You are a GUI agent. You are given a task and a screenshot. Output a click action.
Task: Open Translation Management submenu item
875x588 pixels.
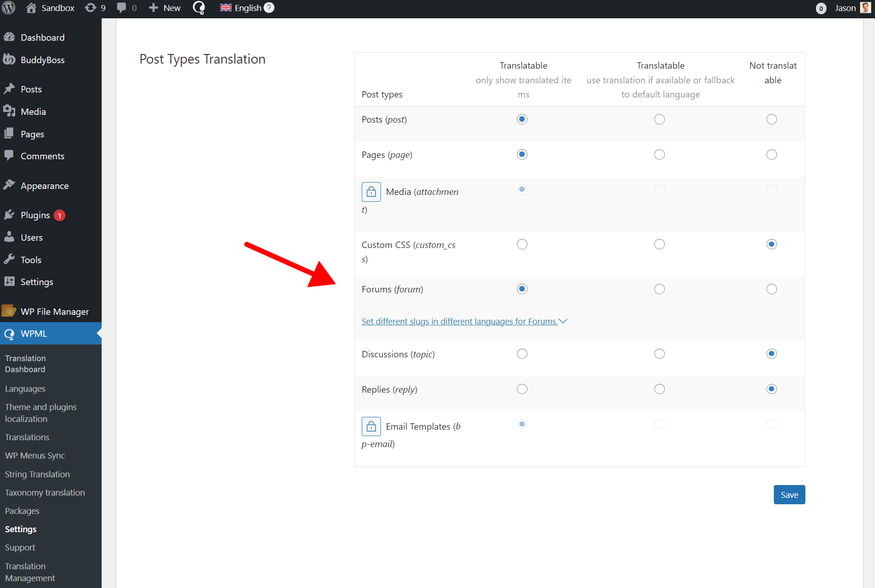pos(30,572)
